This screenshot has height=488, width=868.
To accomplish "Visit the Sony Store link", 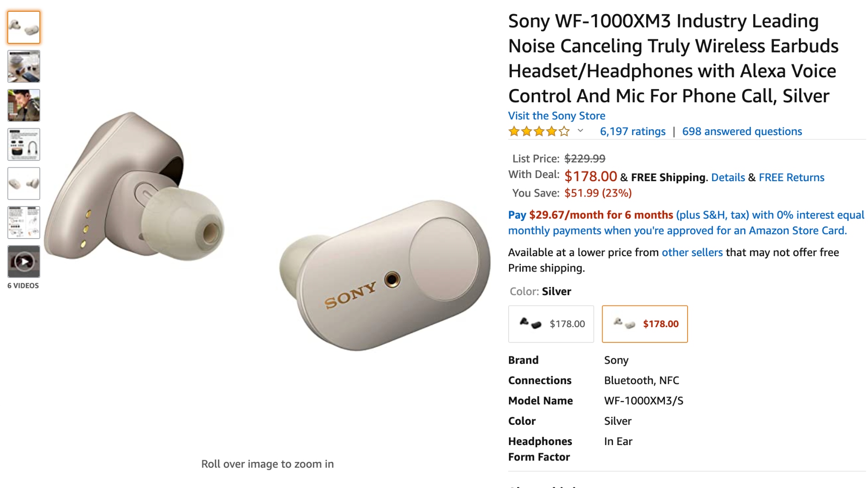I will point(557,116).
